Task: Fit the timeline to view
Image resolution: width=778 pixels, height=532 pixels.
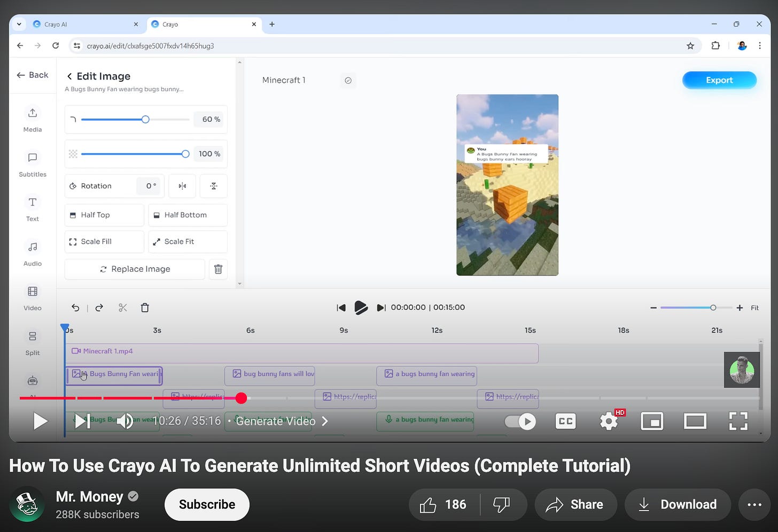Action: (x=754, y=308)
